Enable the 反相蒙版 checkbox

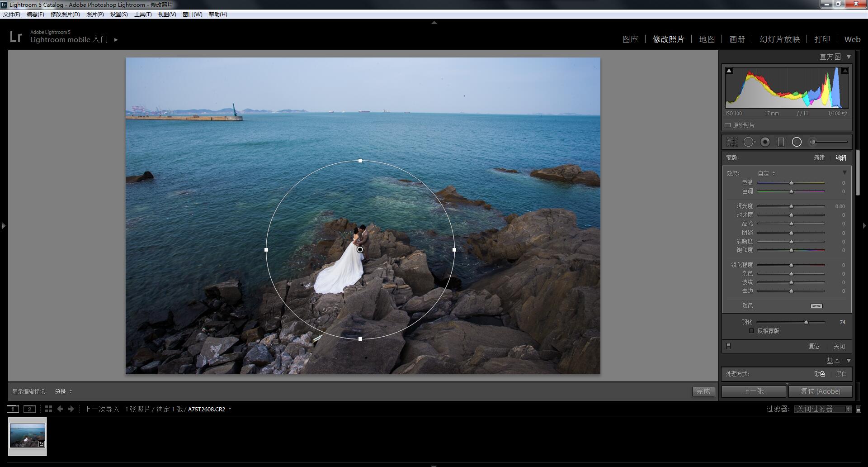click(x=751, y=331)
